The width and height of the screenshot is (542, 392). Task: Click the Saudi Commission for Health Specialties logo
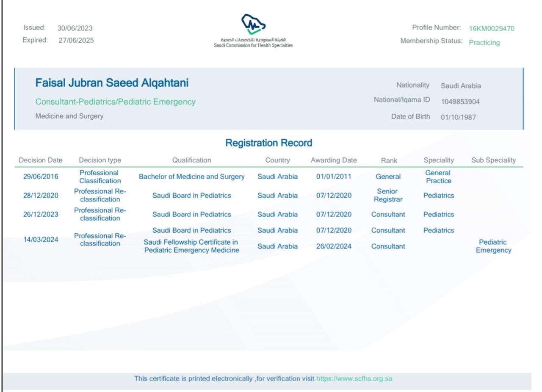[x=253, y=30]
